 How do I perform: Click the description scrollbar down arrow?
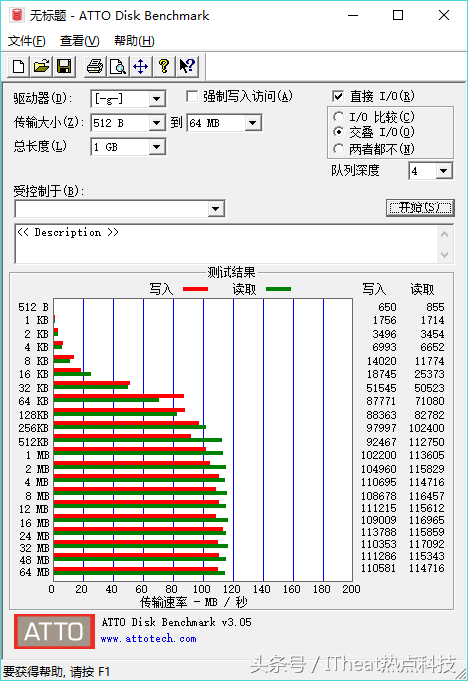pos(445,255)
